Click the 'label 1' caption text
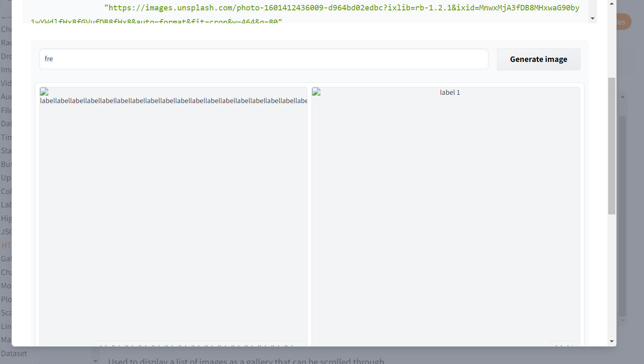The height and width of the screenshot is (364, 644). 450,92
